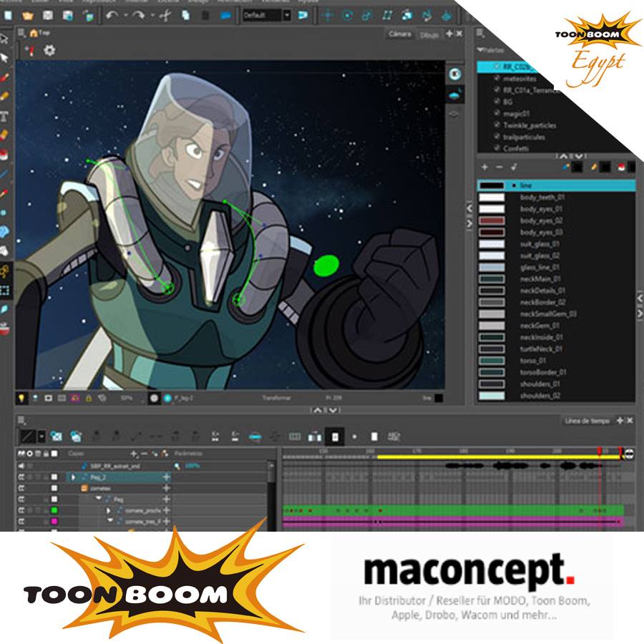Click the magenta layer color box for cometa_tres
This screenshot has width=644, height=644.
click(54, 521)
